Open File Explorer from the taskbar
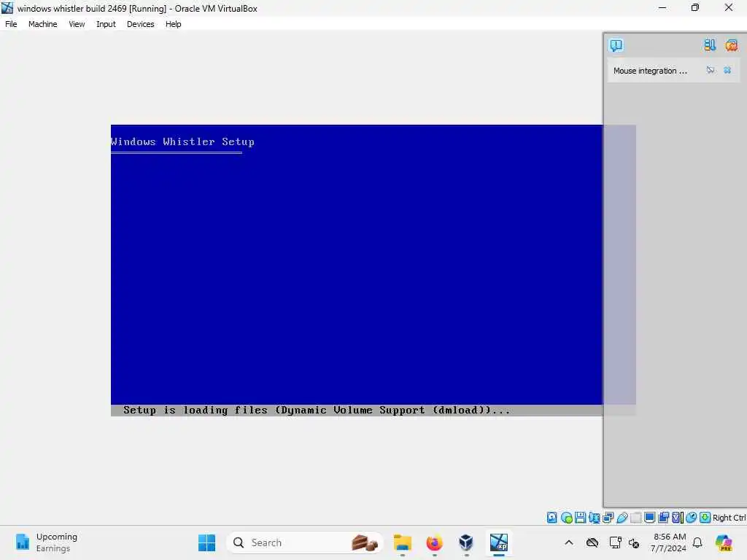747x560 pixels. (403, 542)
